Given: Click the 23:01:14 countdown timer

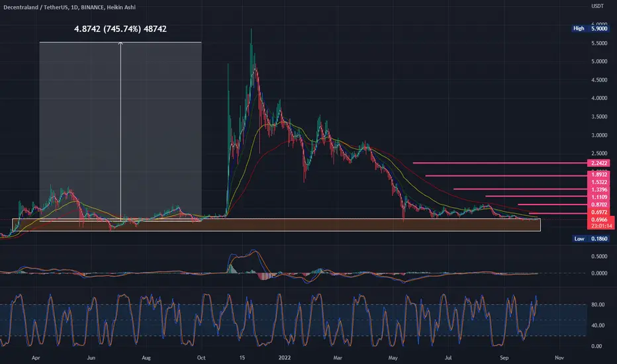Looking at the screenshot, I should [600, 226].
